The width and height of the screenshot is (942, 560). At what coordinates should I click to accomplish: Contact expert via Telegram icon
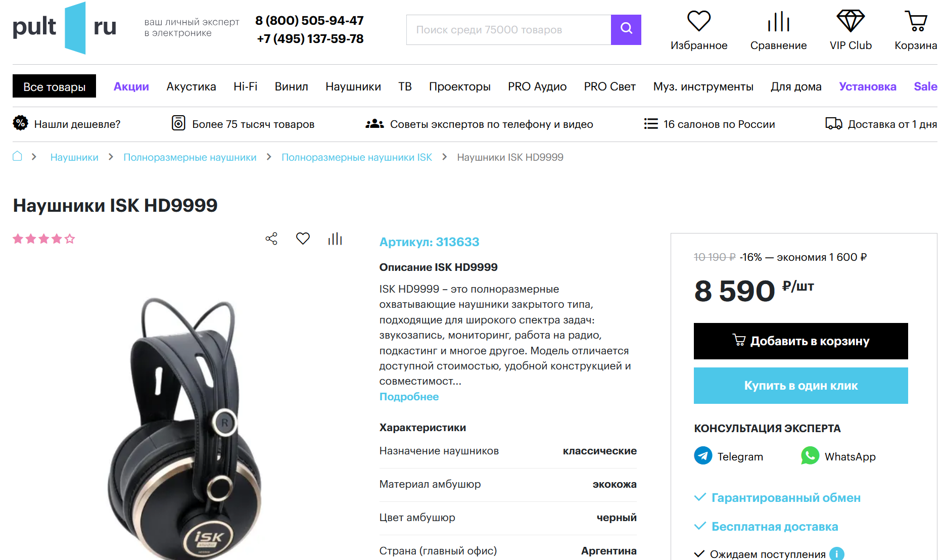[703, 456]
